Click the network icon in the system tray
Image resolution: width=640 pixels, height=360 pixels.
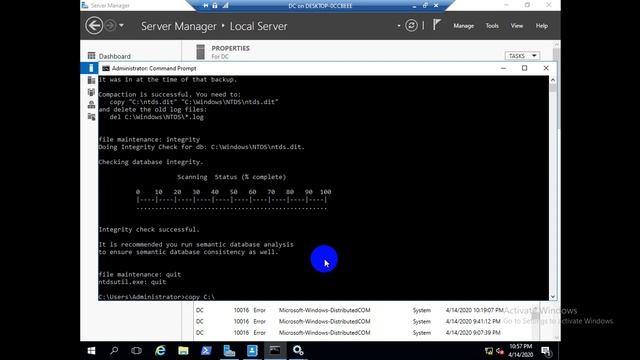tap(489, 351)
